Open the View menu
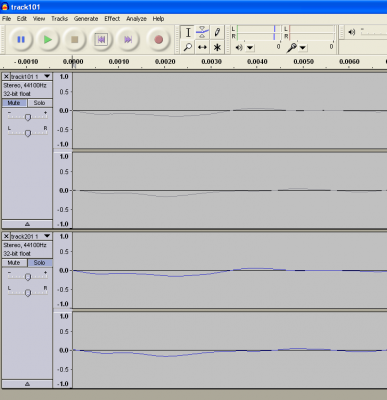 (x=39, y=19)
